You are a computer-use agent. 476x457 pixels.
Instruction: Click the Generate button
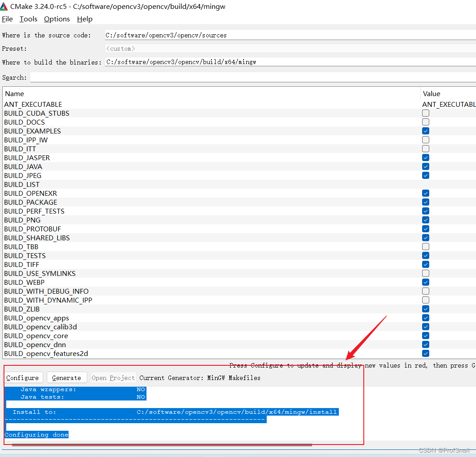(67, 378)
